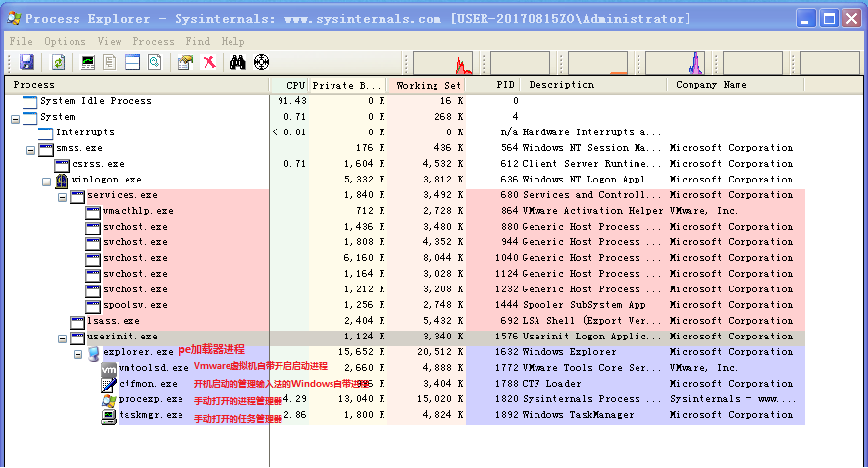
Task: Click the 'CTF Loader' description text
Action: pos(551,384)
